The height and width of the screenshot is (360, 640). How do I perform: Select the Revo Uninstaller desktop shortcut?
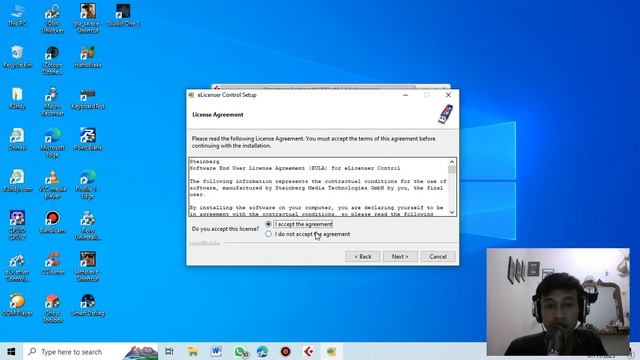88,225
